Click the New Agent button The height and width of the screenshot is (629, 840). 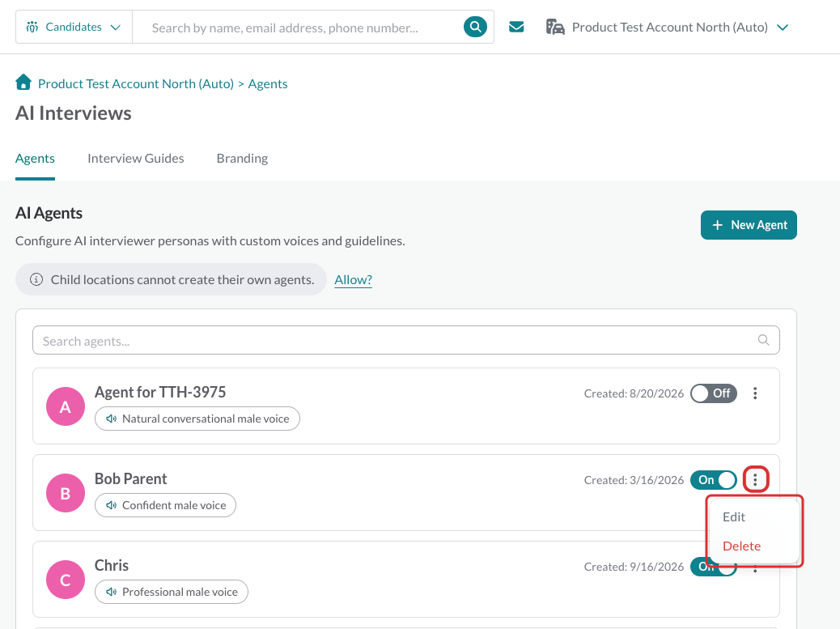(749, 225)
